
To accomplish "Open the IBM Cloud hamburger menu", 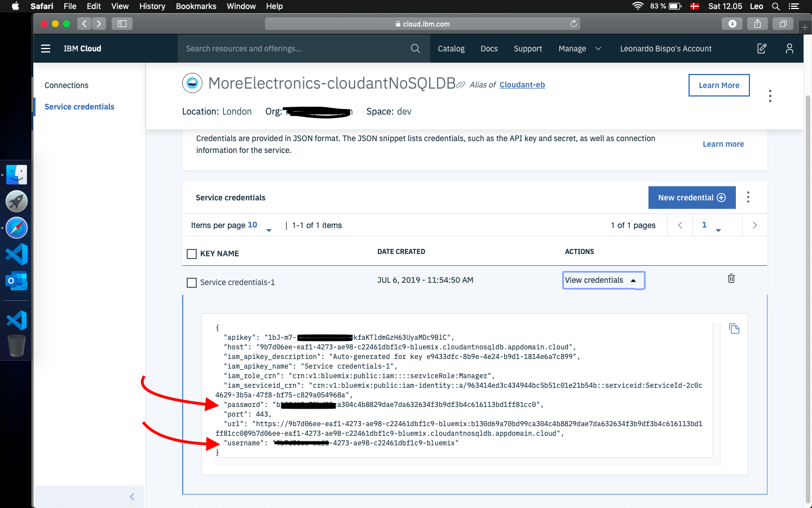I will (46, 49).
